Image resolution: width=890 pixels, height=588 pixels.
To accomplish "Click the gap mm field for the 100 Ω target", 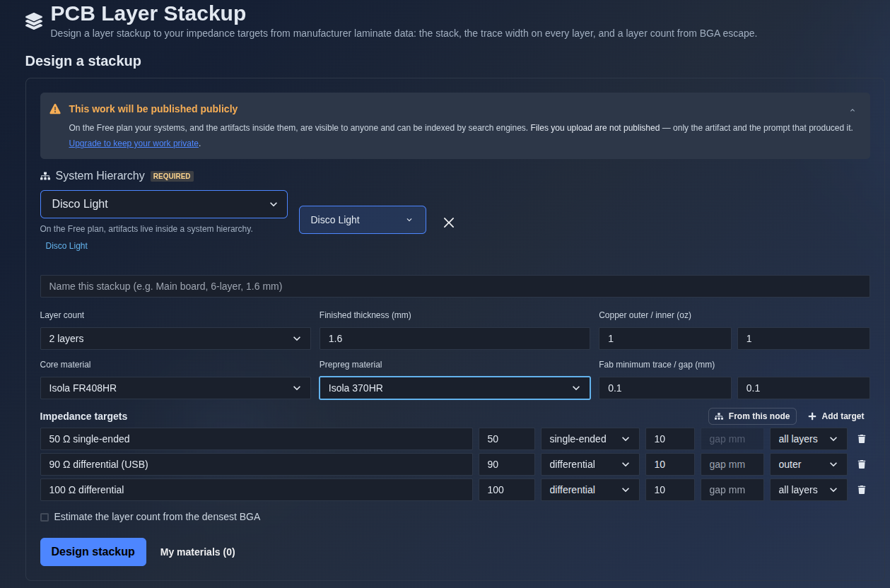I will [732, 490].
